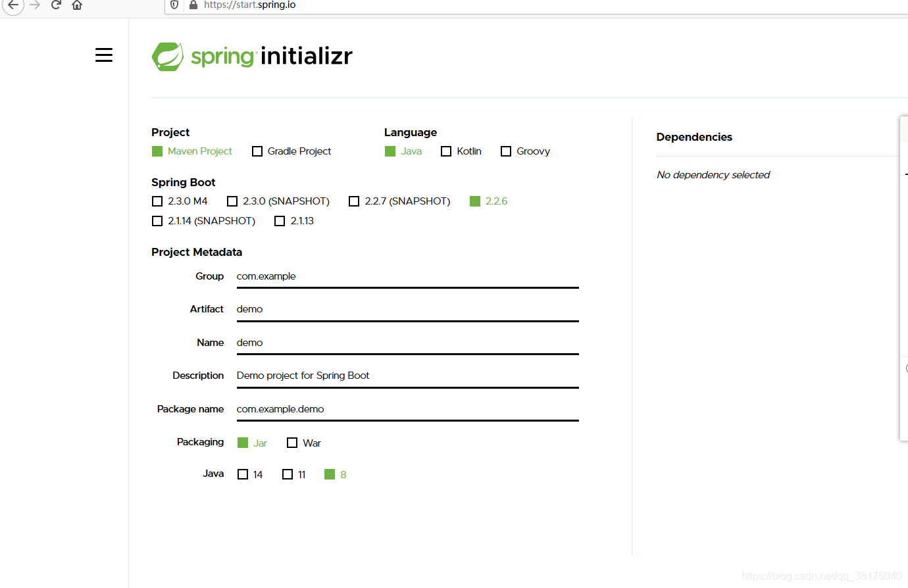
Task: Choose War packaging
Action: click(304, 443)
